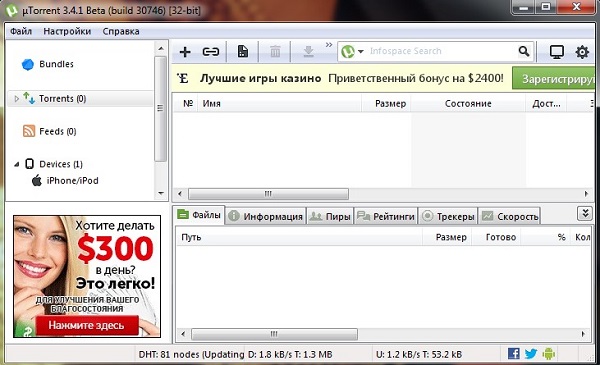
Task: Click the DHT: 81 nodes status text
Action: [x=191, y=354]
